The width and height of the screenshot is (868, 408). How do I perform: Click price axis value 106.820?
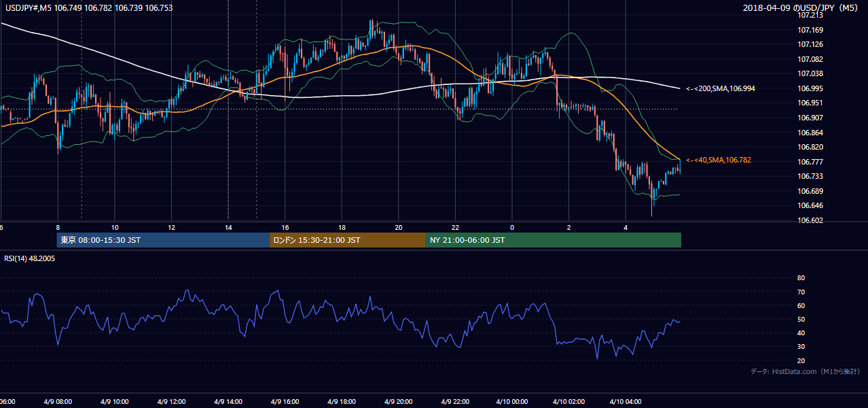pyautogui.click(x=811, y=147)
